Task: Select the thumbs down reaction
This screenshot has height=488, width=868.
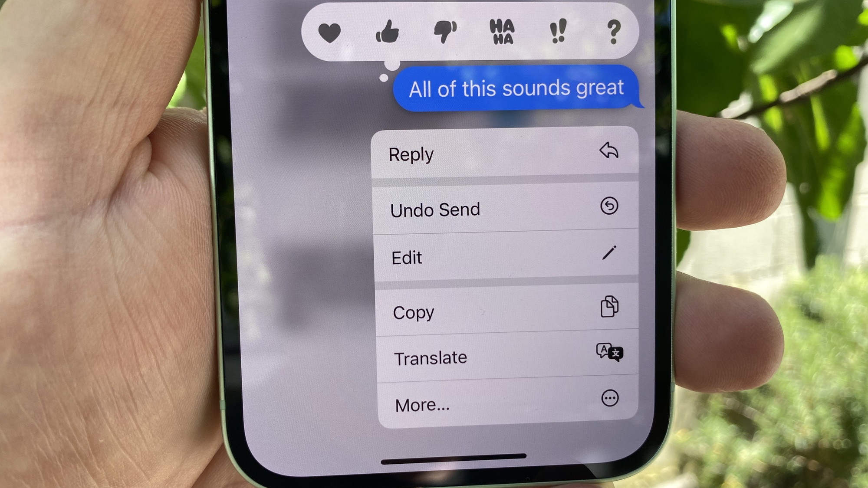Action: pyautogui.click(x=444, y=33)
